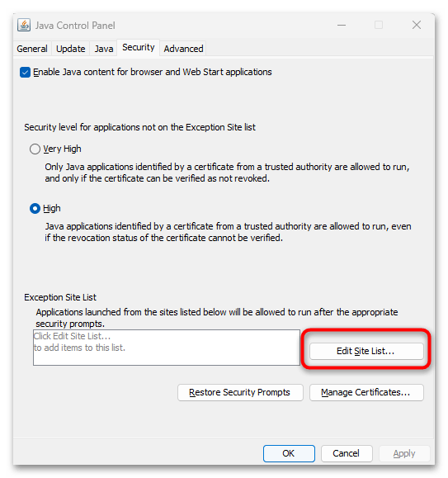Click the maximize window icon
The image size is (448, 478).
click(x=379, y=25)
